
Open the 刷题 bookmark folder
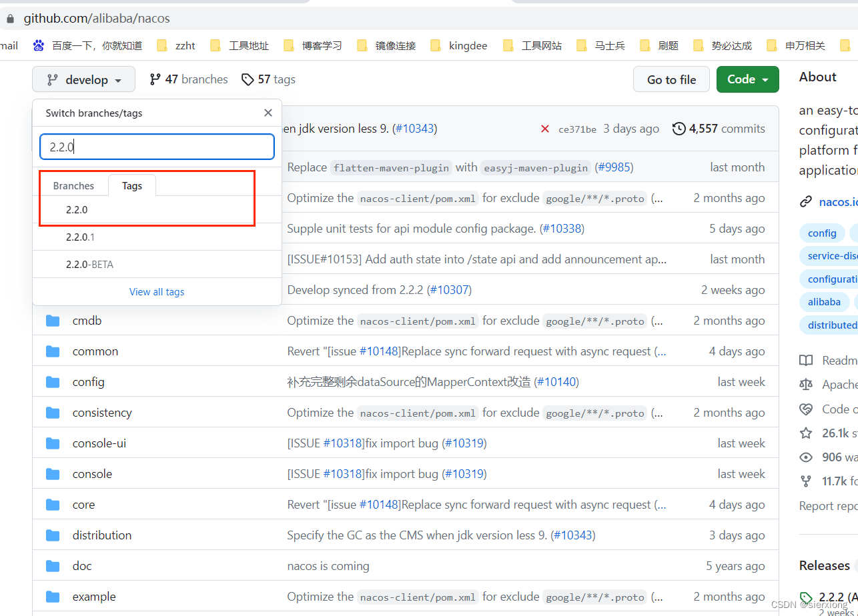(659, 45)
